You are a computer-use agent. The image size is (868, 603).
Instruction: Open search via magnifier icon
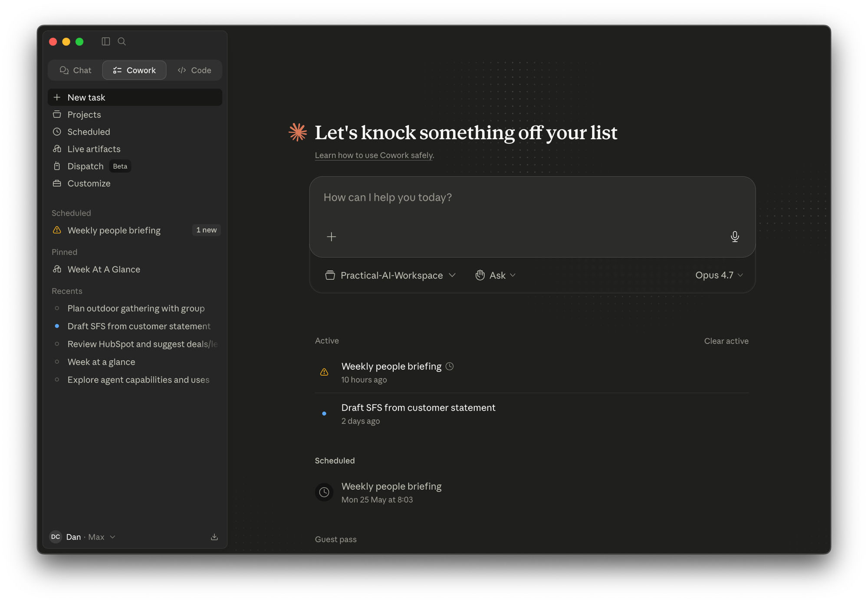[x=122, y=42]
